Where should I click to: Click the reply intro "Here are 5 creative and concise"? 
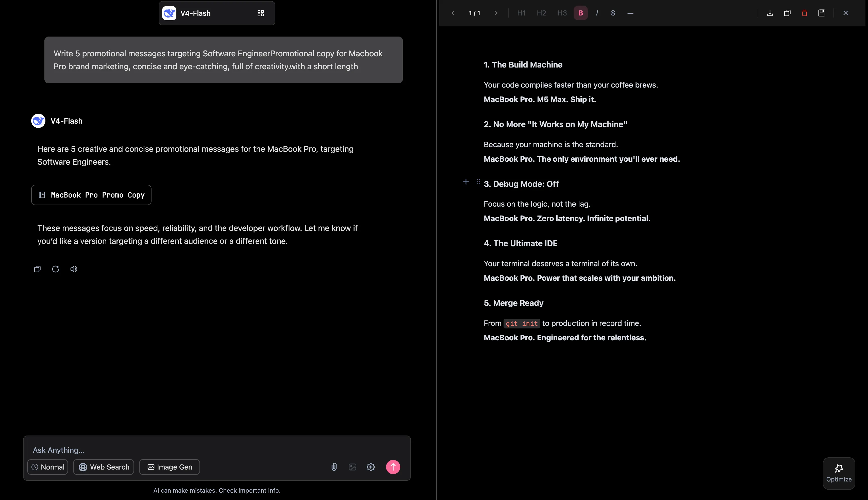pos(195,155)
